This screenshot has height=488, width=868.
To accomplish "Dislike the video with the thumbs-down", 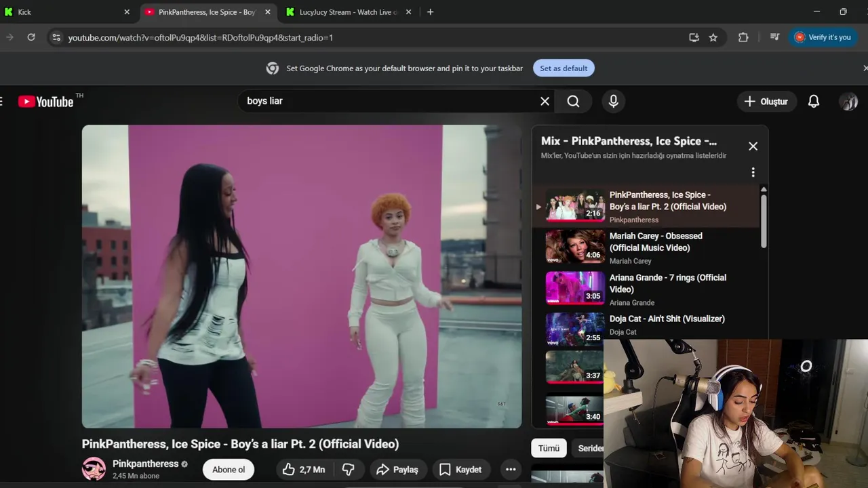I will [349, 469].
